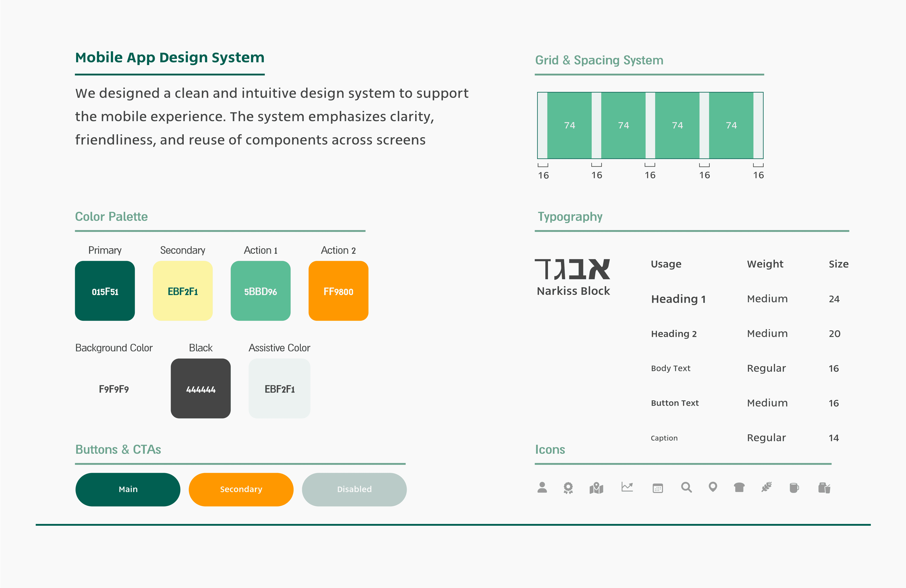Image resolution: width=906 pixels, height=588 pixels.
Task: Click the bottle and cup drinks icon
Action: 824,488
